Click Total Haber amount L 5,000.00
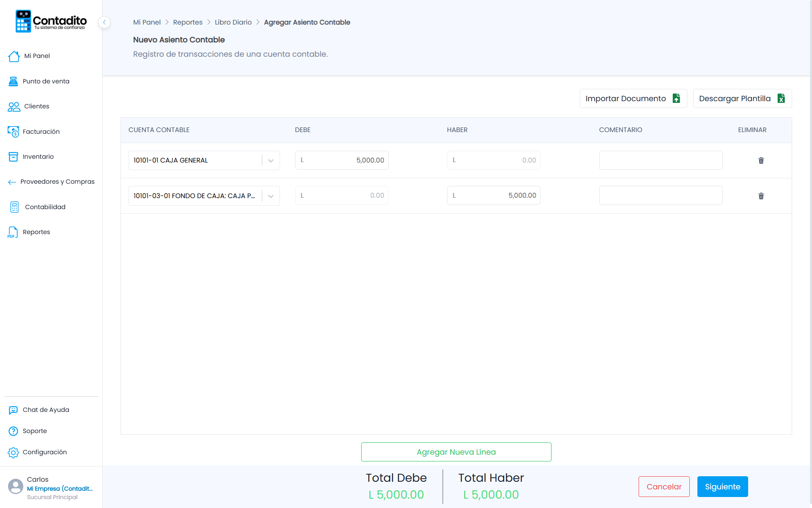Image resolution: width=812 pixels, height=508 pixels. point(491,494)
